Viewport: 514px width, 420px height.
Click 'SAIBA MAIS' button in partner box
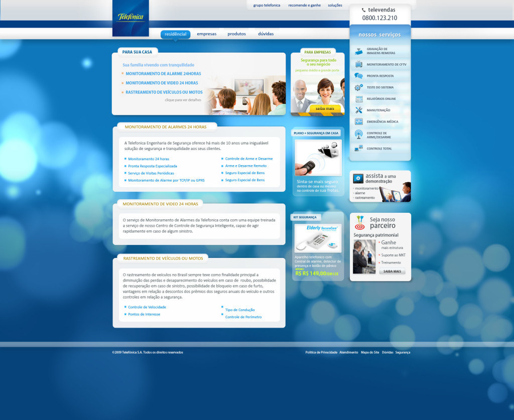392,271
